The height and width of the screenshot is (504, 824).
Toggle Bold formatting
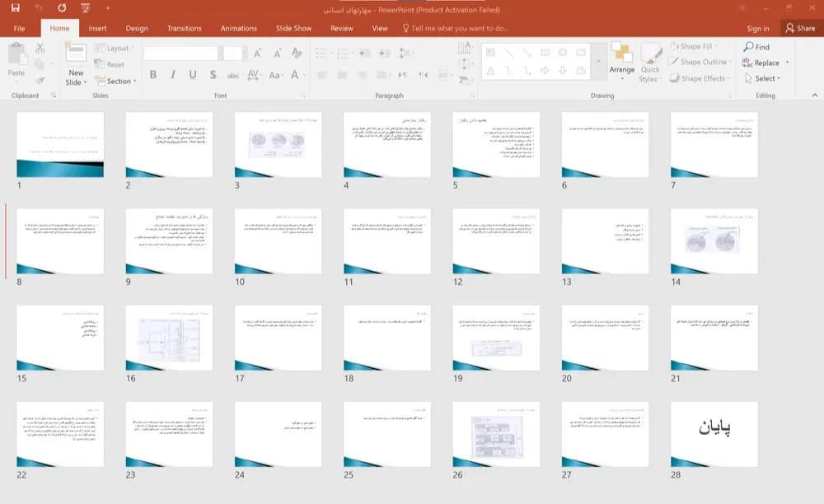click(153, 75)
